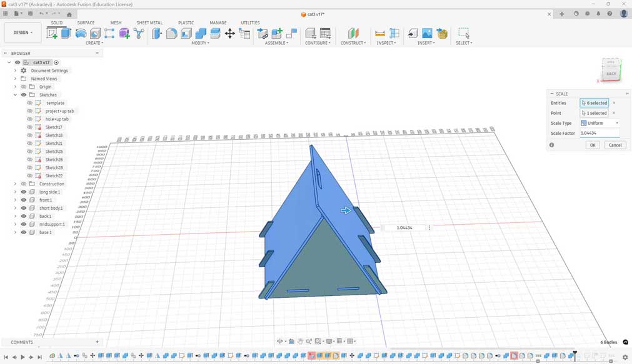
Task: Hide the back:1 component
Action: tap(23, 216)
